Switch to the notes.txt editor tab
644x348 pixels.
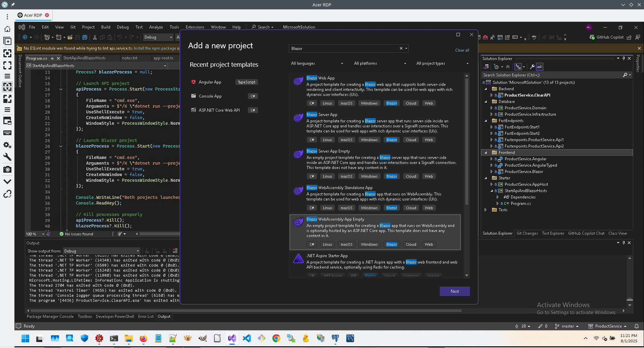point(130,58)
